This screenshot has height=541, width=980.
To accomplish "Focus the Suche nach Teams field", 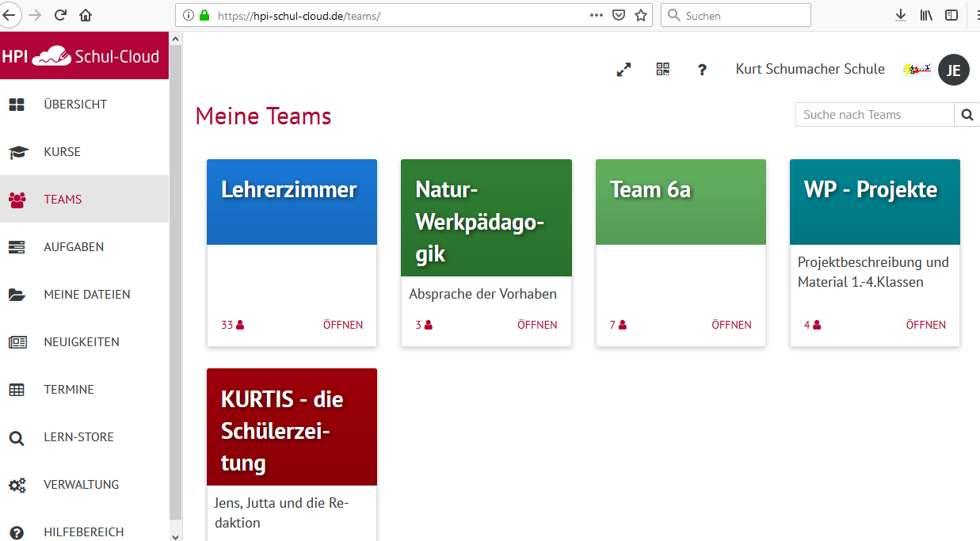I will (875, 115).
